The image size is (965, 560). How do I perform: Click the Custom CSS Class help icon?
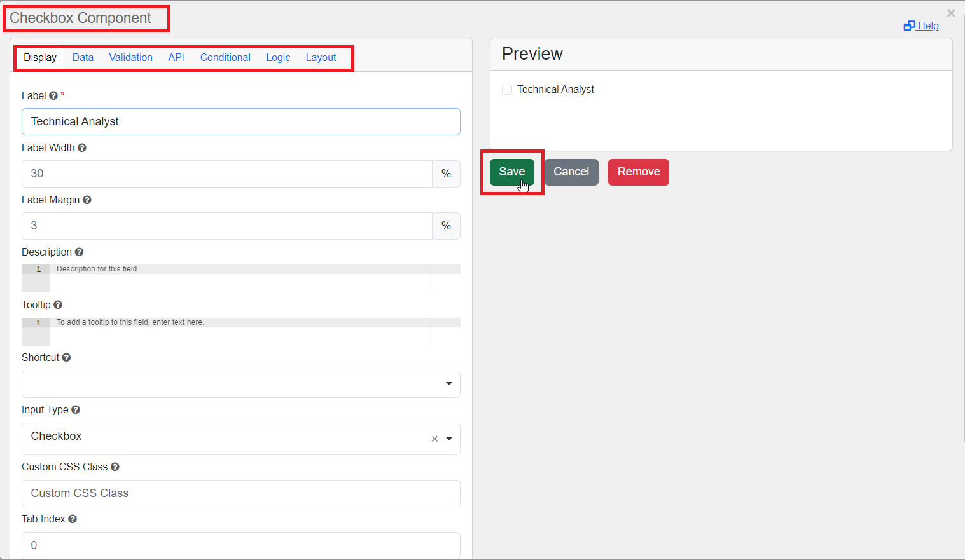[115, 467]
